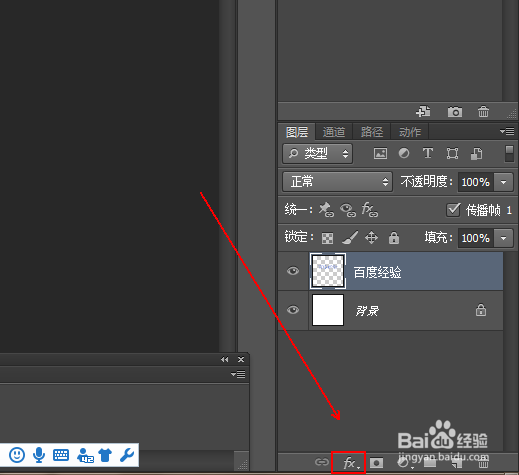Lock transparent pixels
519x475 pixels.
[327, 238]
